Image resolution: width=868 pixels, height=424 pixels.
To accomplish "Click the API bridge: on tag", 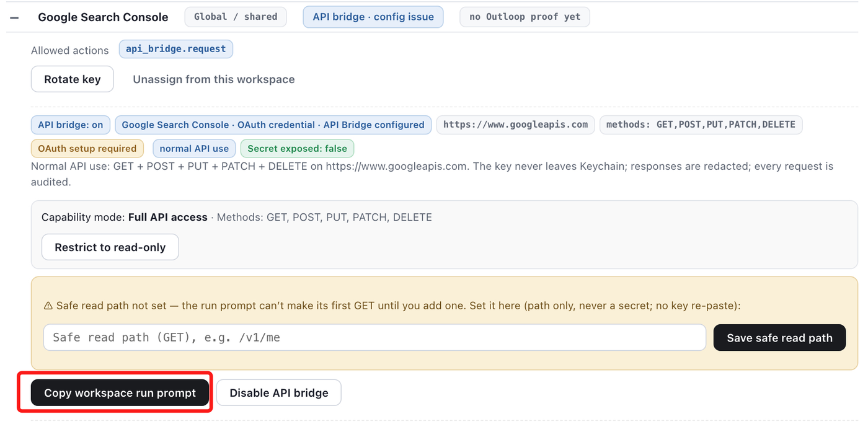I will click(71, 125).
